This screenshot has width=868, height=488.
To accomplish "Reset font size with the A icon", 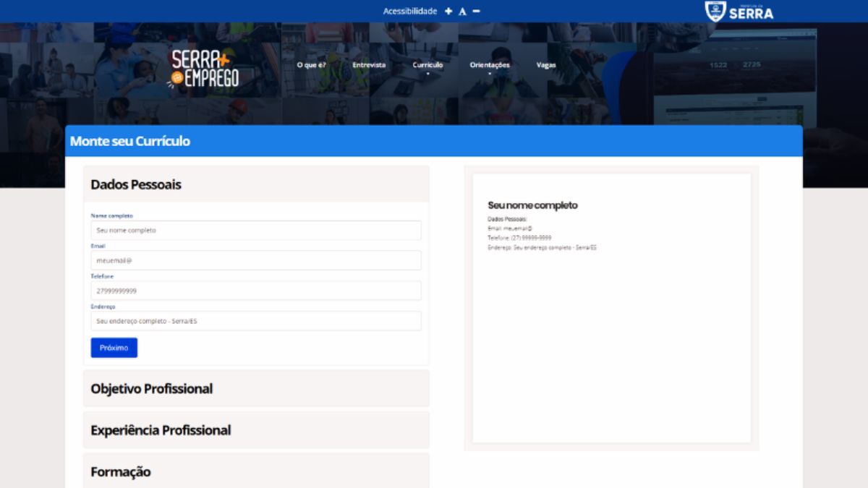I will click(x=462, y=12).
